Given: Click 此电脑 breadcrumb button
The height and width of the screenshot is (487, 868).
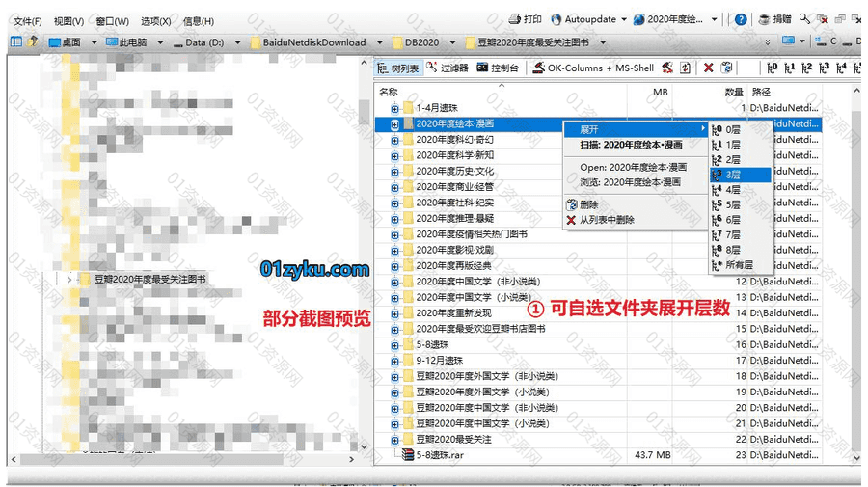Looking at the screenshot, I should tap(126, 42).
